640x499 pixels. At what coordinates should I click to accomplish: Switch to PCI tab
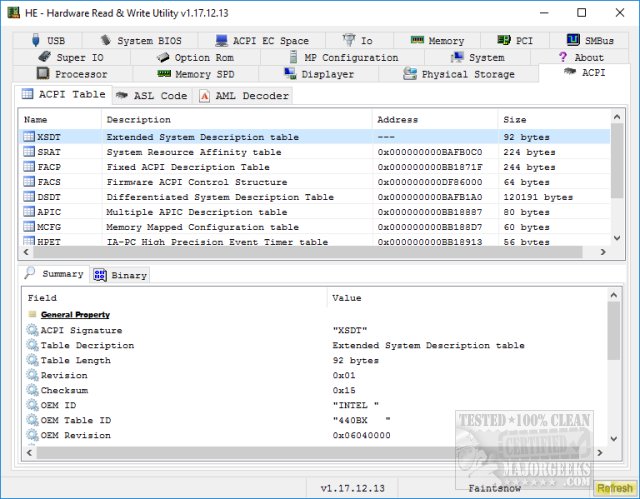(x=515, y=40)
